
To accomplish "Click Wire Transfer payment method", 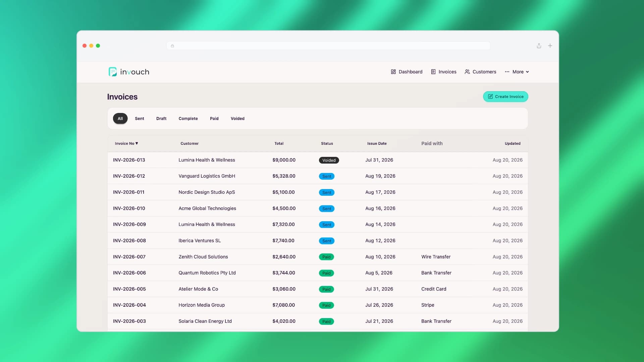I will (436, 257).
